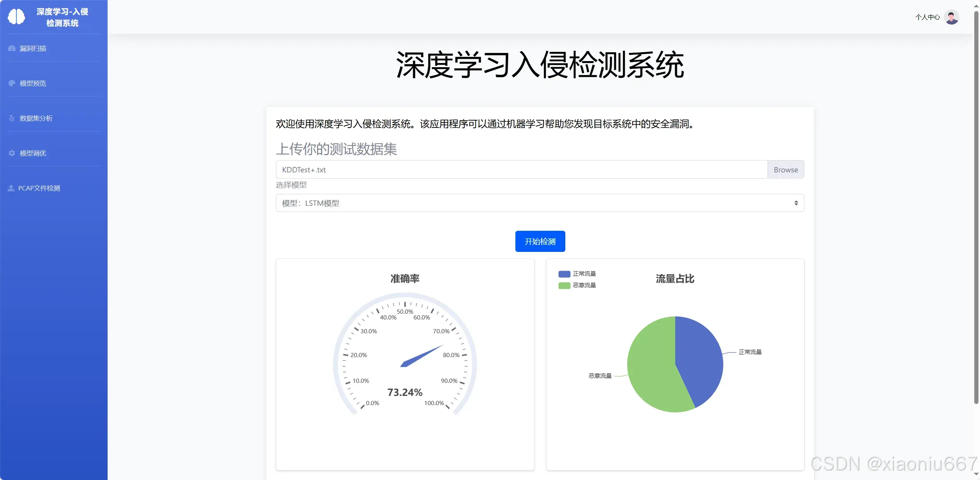The height and width of the screenshot is (480, 980).
Task: Click the 数据集分析 icon in sidebar
Action: (x=12, y=118)
